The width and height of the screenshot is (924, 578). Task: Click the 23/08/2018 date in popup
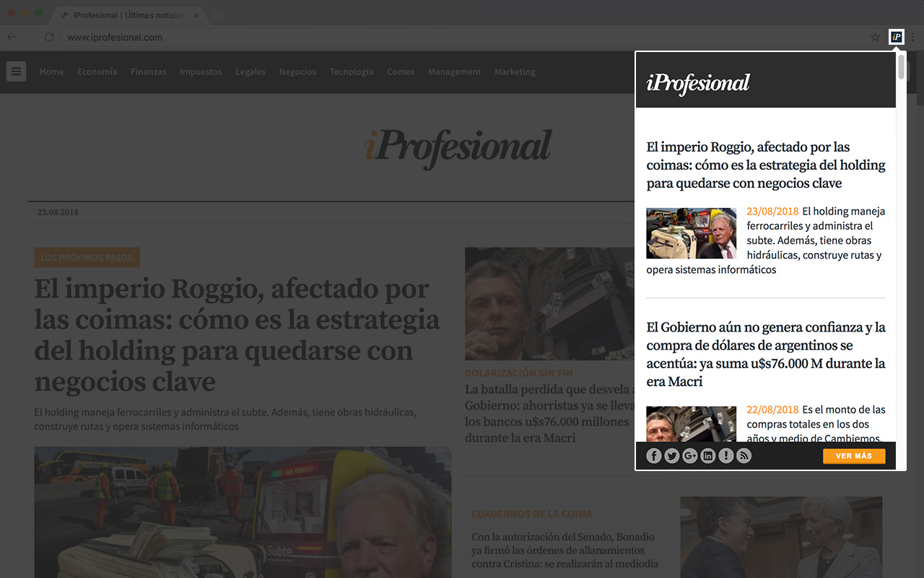(772, 212)
